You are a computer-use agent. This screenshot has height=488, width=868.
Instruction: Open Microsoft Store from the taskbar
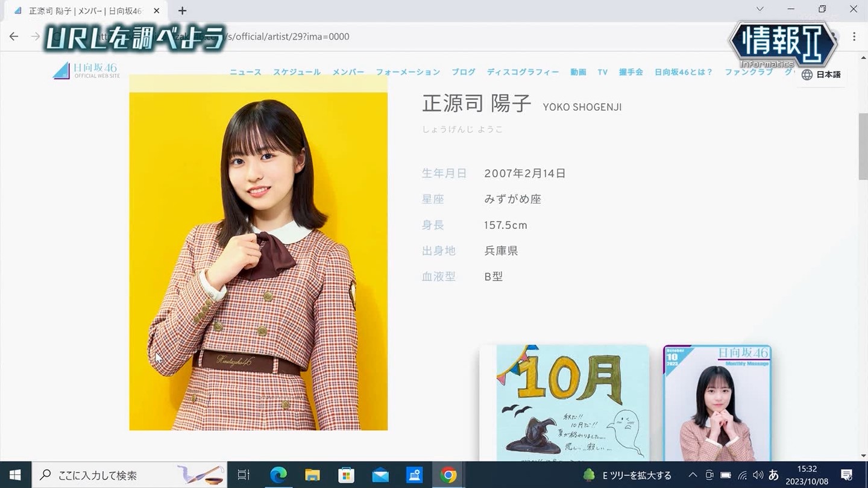point(346,475)
